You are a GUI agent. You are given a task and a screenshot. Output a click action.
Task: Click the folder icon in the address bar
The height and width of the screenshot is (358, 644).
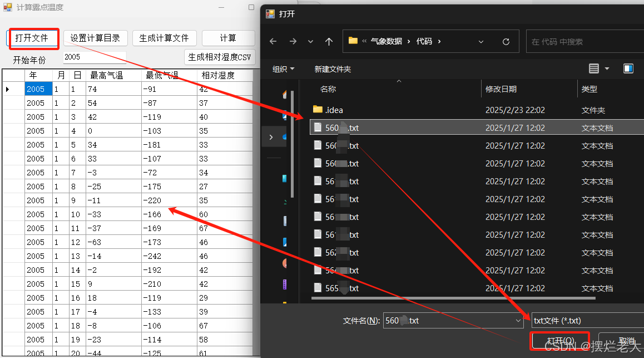(353, 41)
